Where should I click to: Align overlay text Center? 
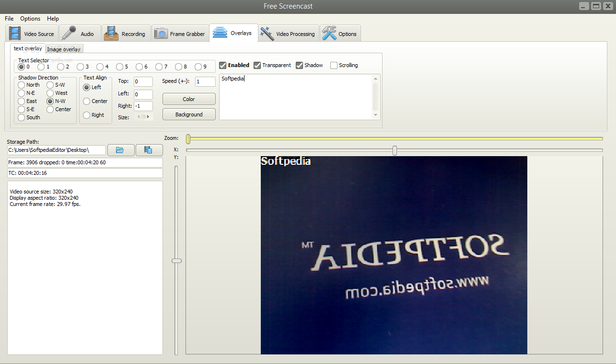tap(87, 101)
